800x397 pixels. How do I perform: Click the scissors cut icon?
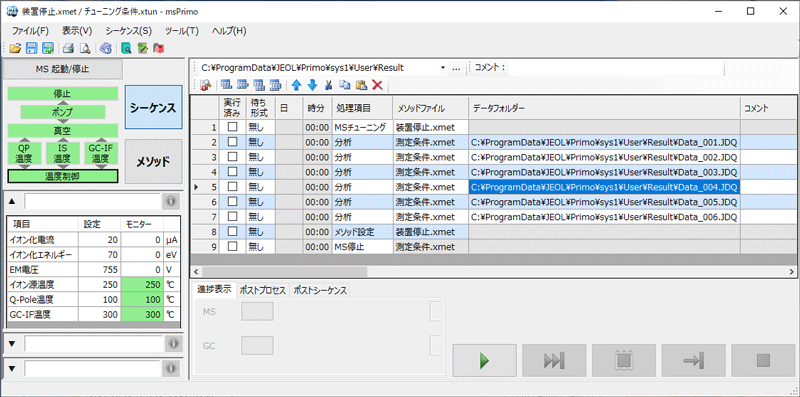[x=329, y=85]
